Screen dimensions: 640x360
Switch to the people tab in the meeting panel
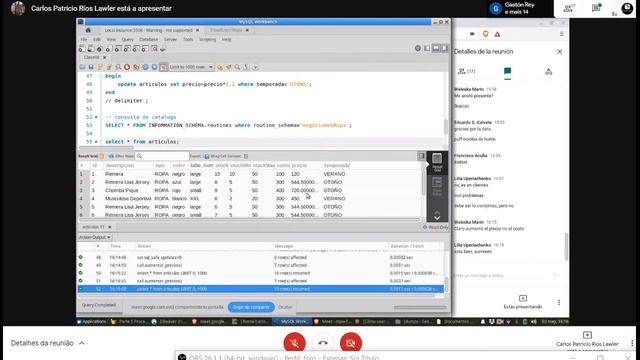point(467,71)
